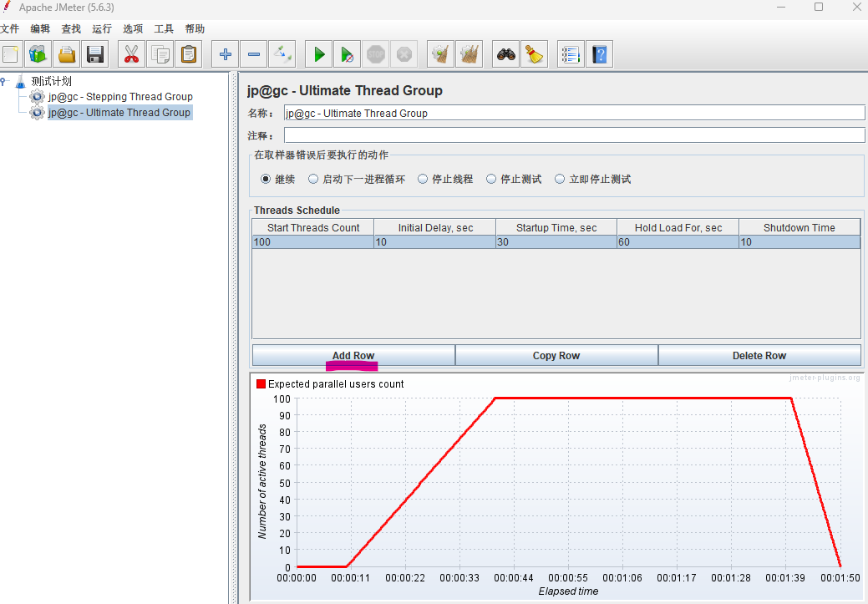Save test plan with floppy icon
Image resolution: width=868 pixels, height=604 pixels.
[95, 54]
